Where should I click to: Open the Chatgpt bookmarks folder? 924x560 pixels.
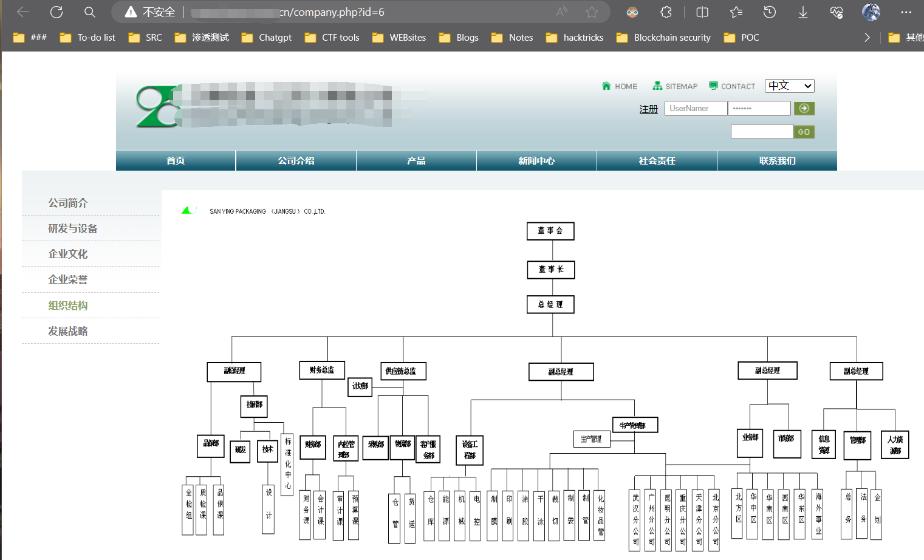(267, 38)
